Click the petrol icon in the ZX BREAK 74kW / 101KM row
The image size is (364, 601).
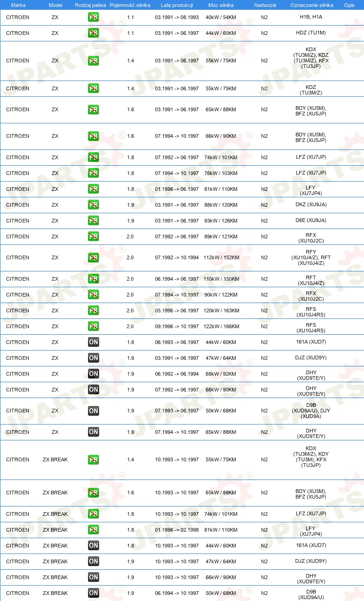tap(94, 514)
